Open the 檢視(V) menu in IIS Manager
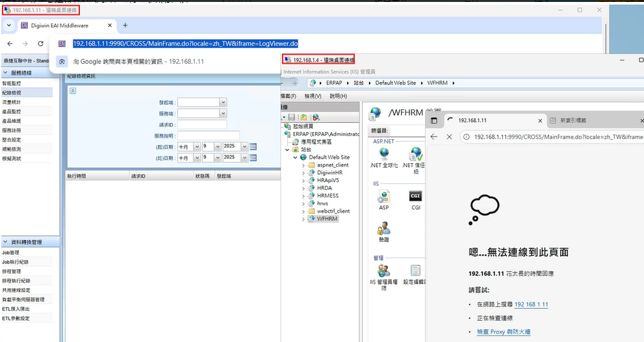The image size is (644, 342). (313, 96)
